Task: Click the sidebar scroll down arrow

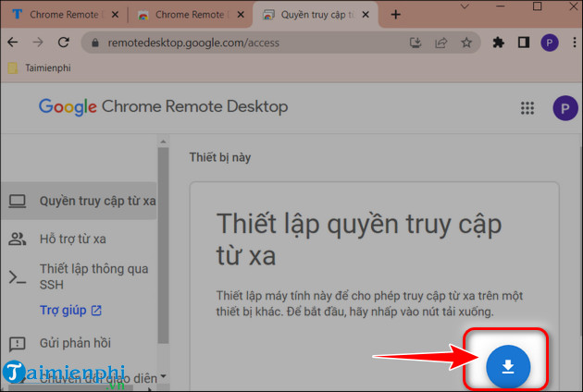Action: tap(163, 376)
